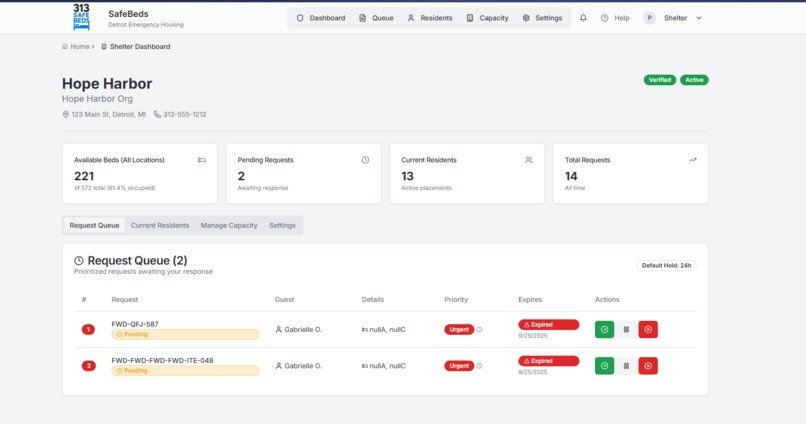
Task: Click request FWD-FWD-FWD-FWD-ITE-048
Action: pos(162,360)
